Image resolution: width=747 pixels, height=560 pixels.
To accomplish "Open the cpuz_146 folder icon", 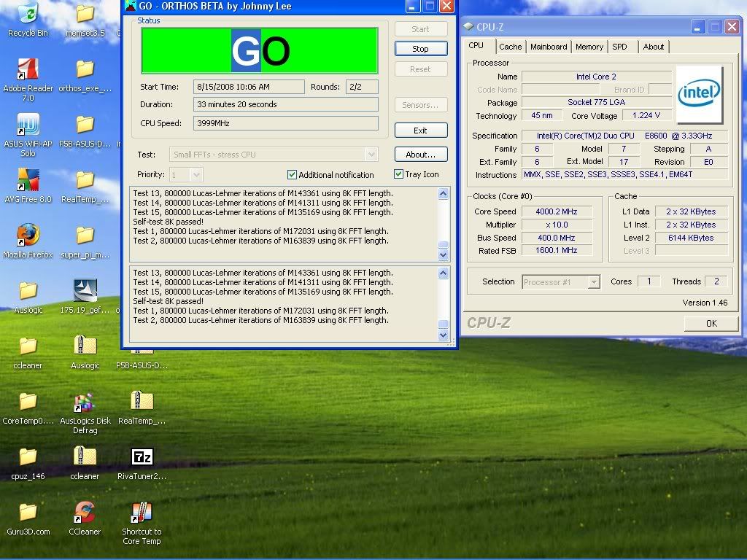I will (28, 456).
